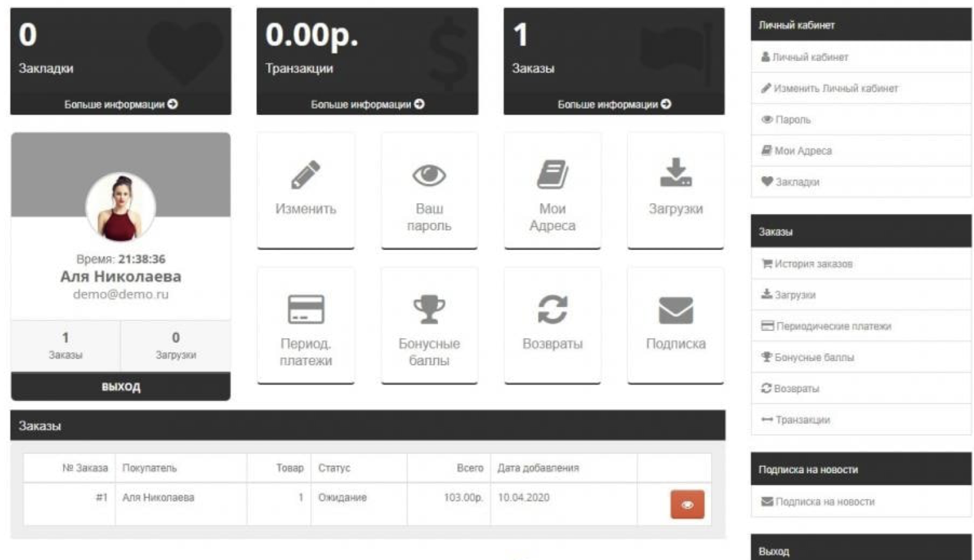Select Изменить Личный кабинет sidebar item
974x560 pixels.
click(835, 88)
